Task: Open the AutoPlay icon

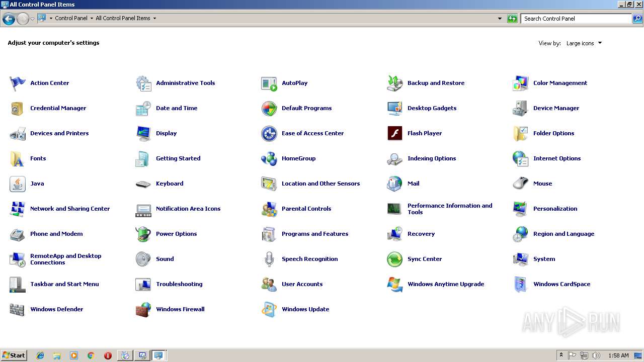Action: [269, 83]
